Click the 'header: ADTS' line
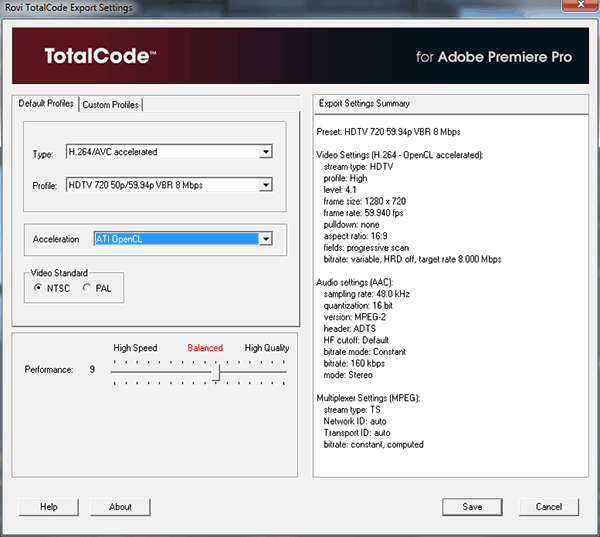600x537 pixels. pos(349,328)
